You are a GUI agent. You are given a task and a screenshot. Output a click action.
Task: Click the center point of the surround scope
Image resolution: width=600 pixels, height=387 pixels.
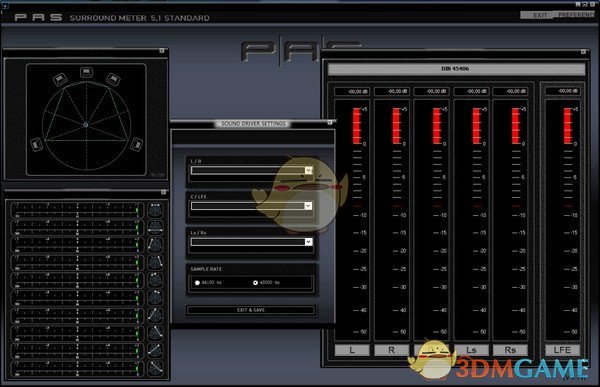[x=86, y=125]
